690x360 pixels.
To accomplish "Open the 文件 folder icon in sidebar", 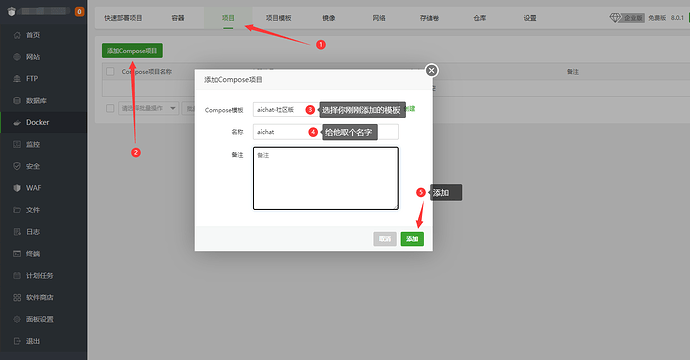I will [x=17, y=210].
